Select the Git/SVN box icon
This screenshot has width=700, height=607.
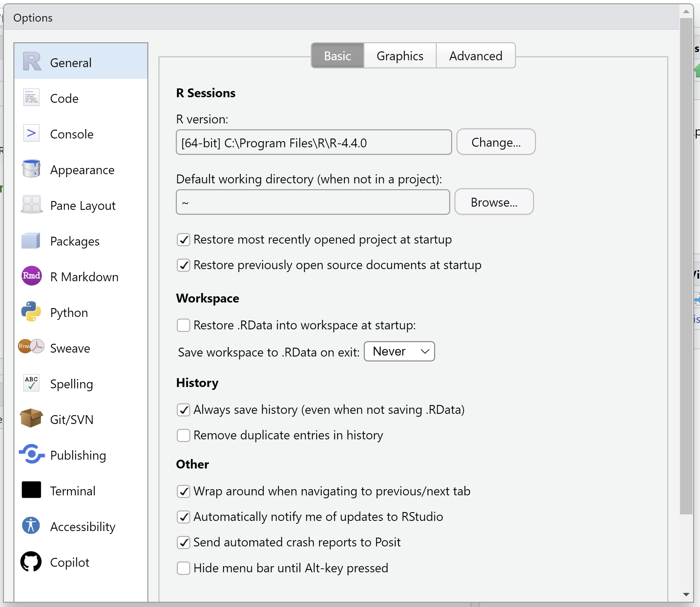[31, 419]
